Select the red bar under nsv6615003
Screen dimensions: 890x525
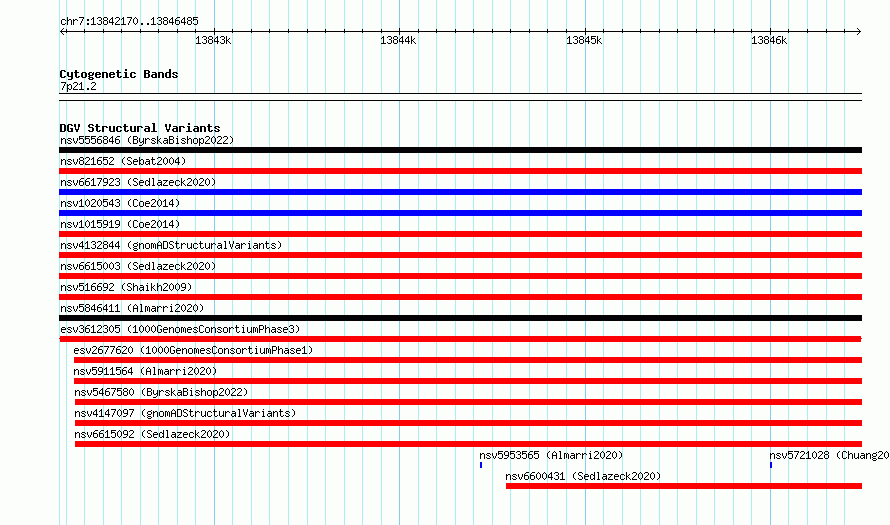[x=460, y=276]
